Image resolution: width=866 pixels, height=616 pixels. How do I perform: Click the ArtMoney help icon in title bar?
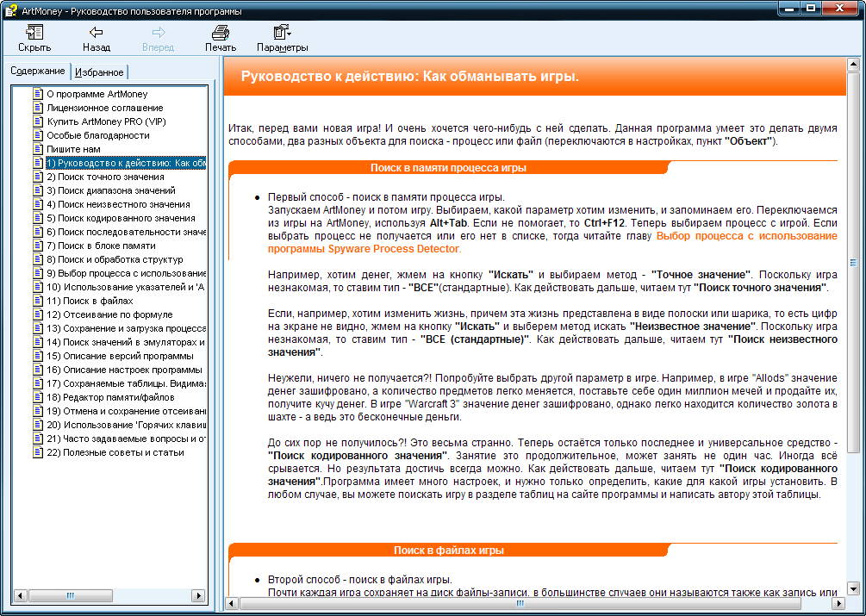point(11,10)
